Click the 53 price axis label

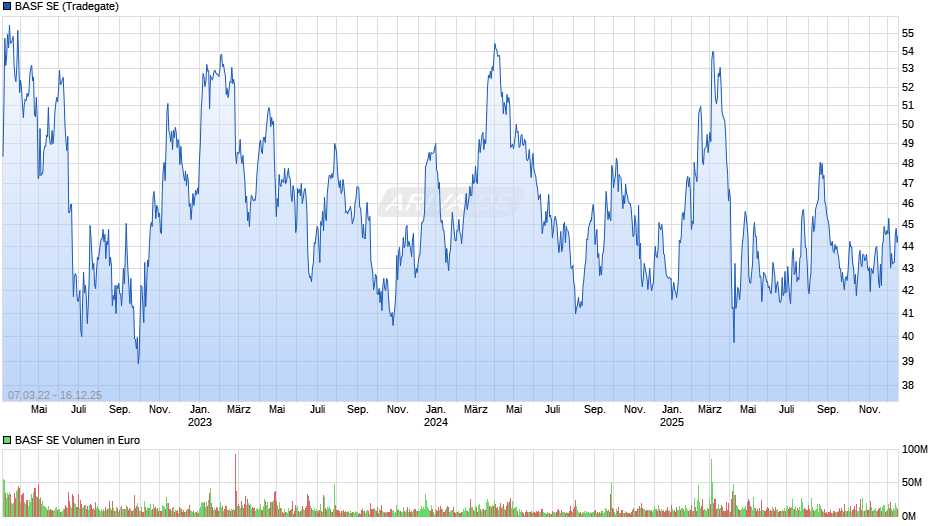(908, 69)
